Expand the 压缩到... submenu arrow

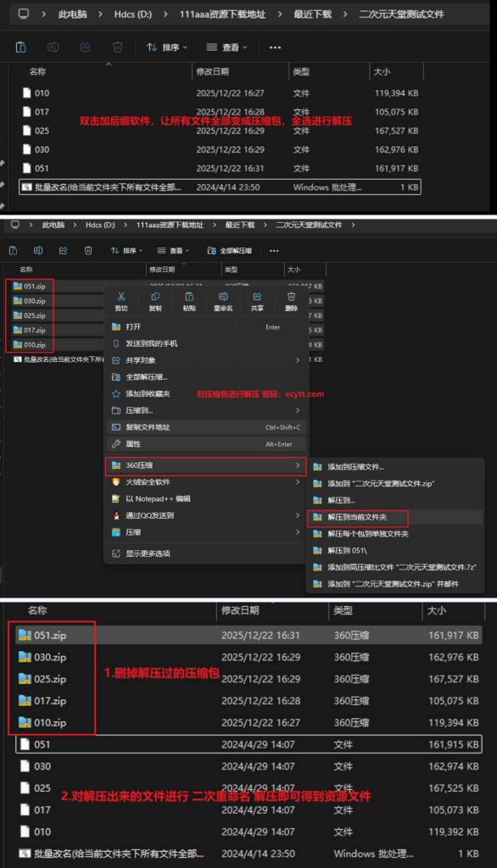(298, 410)
